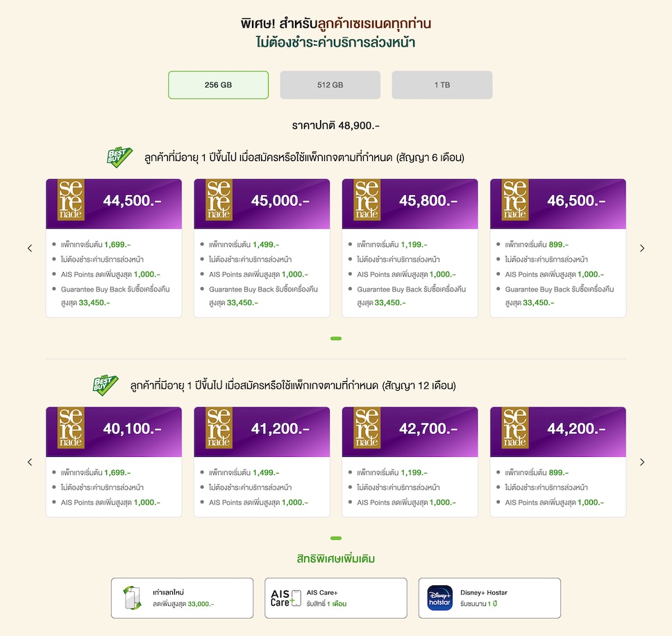The width and height of the screenshot is (672, 636).
Task: Select the 256 GB storage option
Action: 218,85
